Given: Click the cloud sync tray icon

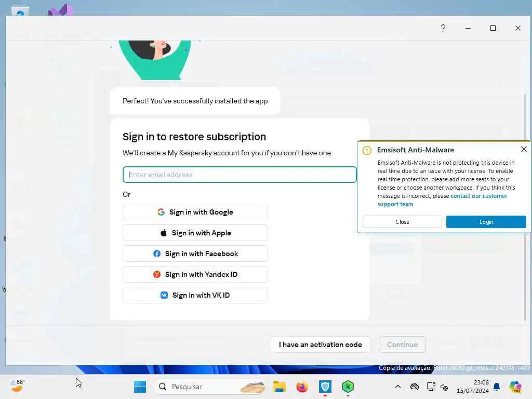Looking at the screenshot, I should point(414,387).
